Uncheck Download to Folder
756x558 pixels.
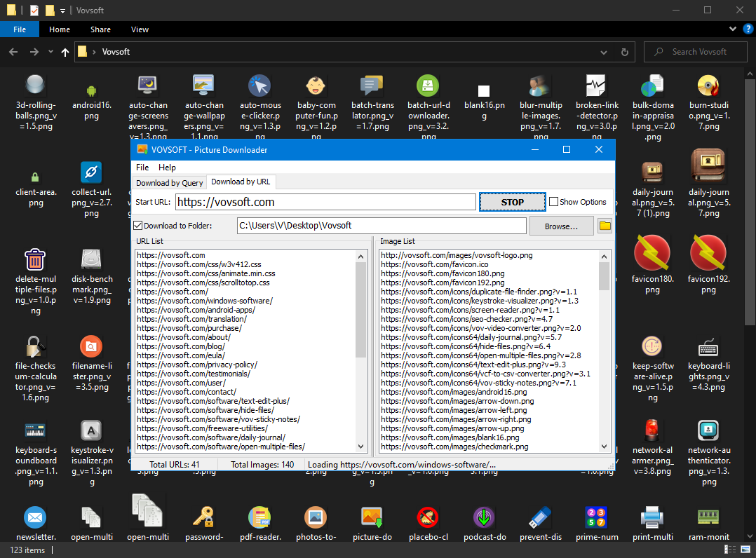pyautogui.click(x=136, y=225)
